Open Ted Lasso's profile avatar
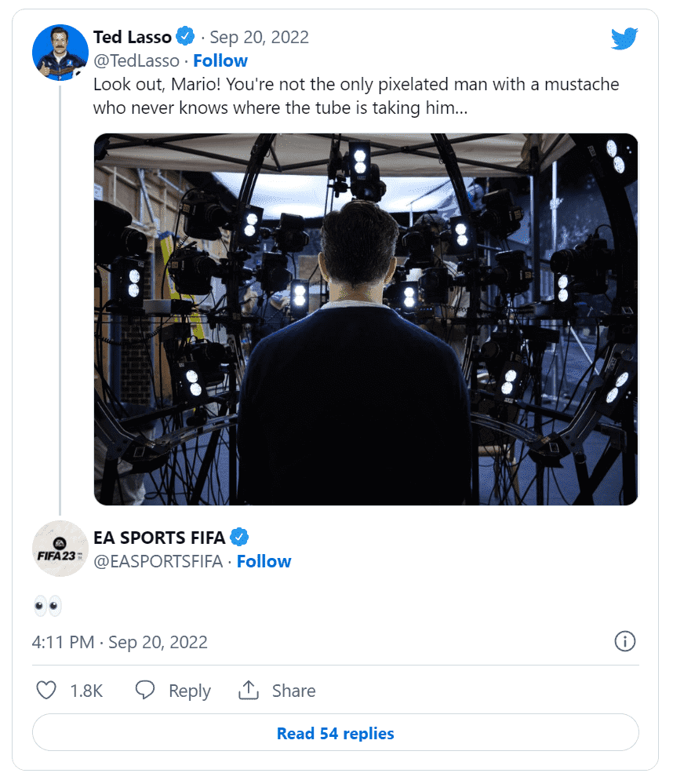 pyautogui.click(x=60, y=53)
